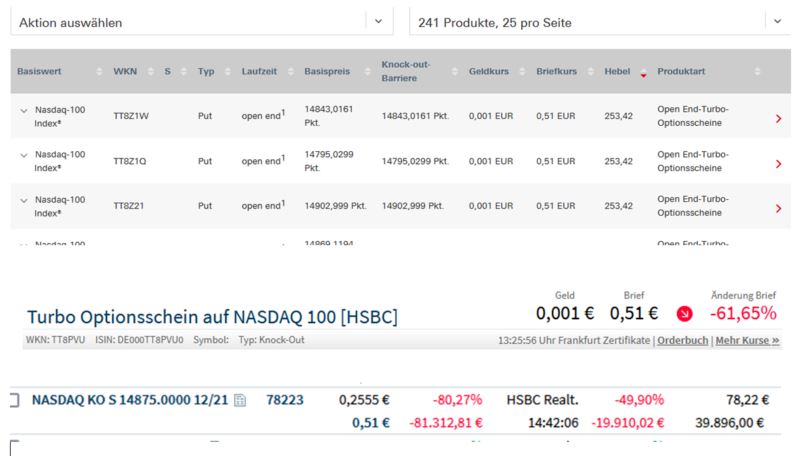Click WKN cell TT8Z1Q
The width and height of the screenshot is (793, 456).
pos(130,161)
